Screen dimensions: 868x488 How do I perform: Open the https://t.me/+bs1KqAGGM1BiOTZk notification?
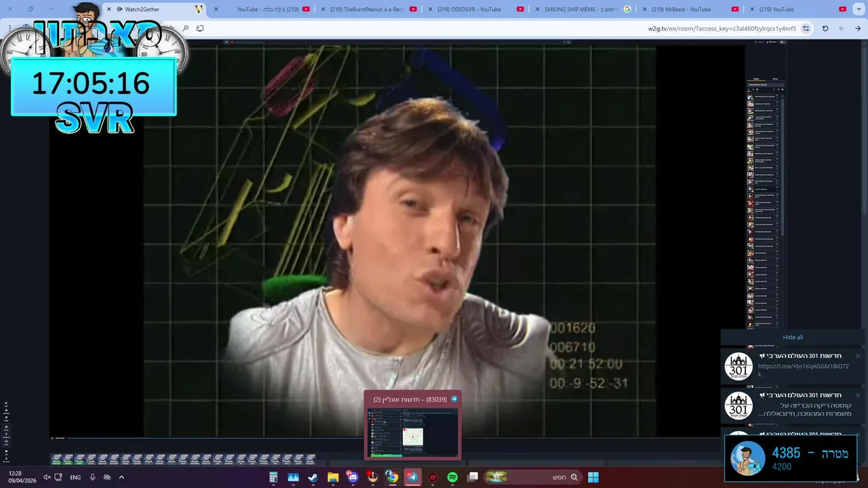[791, 367]
